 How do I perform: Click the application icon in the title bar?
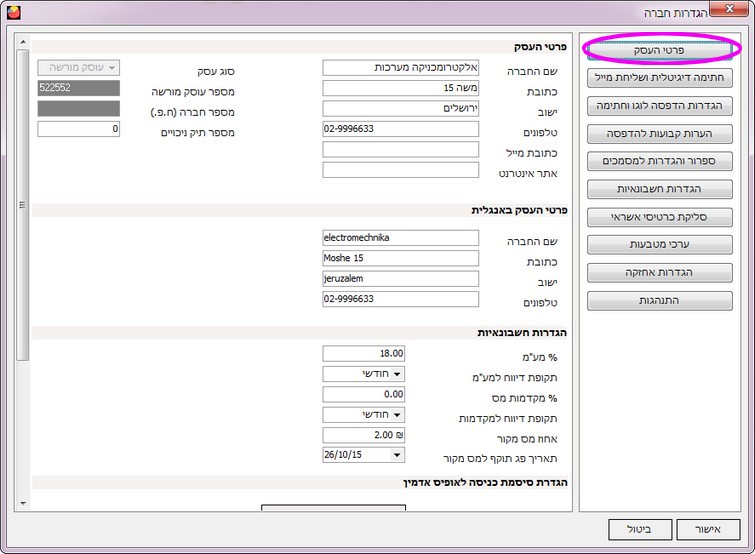[11, 11]
